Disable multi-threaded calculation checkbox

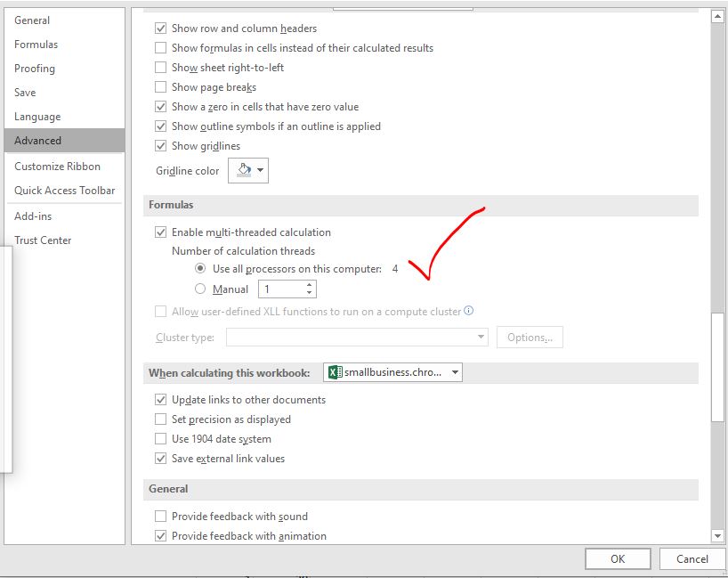(x=161, y=232)
